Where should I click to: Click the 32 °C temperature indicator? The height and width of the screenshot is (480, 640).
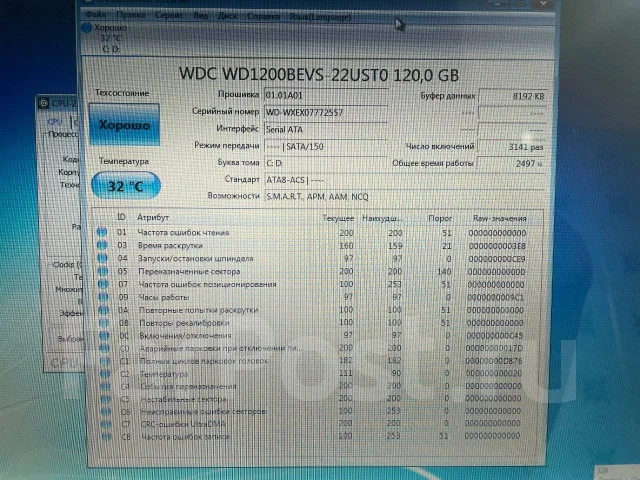126,186
